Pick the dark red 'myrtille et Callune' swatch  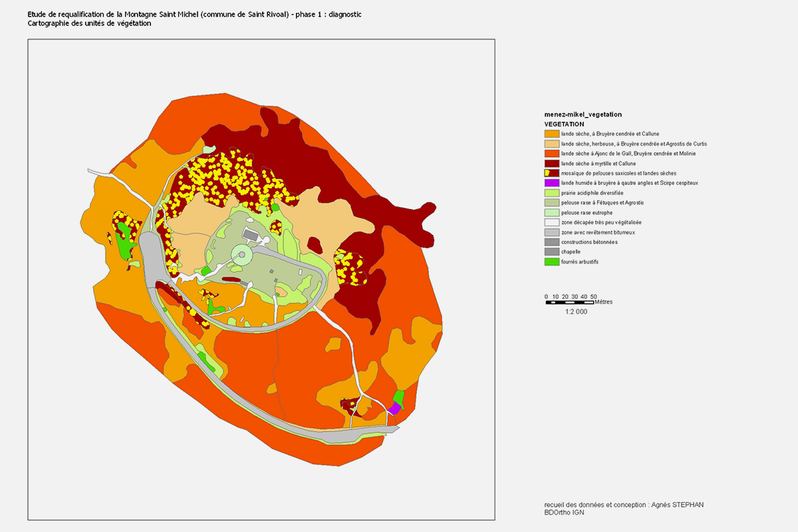[551, 163]
